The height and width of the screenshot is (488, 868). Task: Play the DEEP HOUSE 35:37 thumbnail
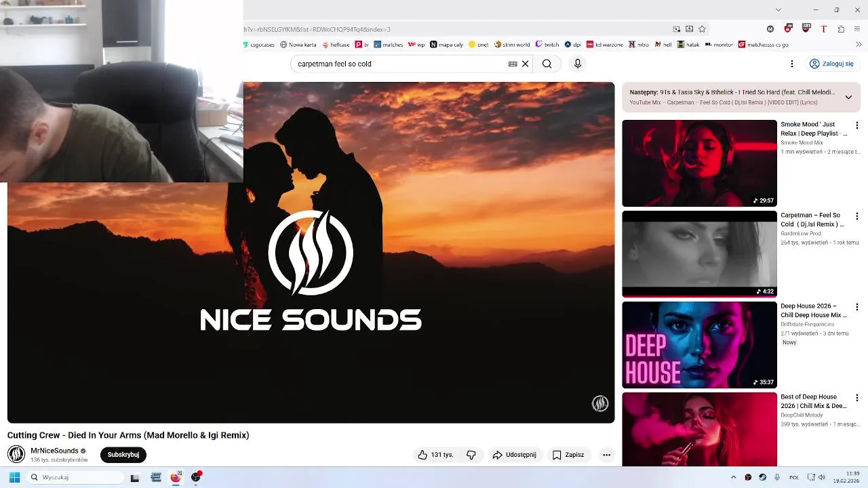(x=699, y=345)
